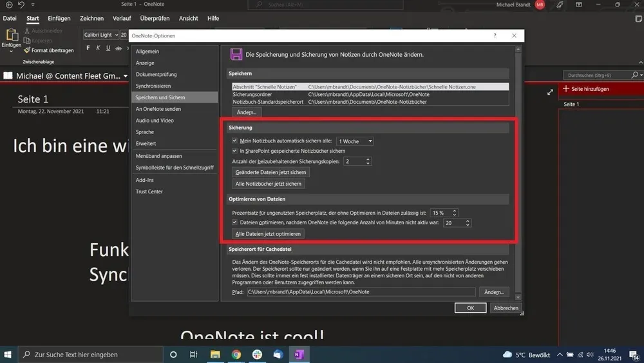Switch to the Zeichnen ribbon tab
This screenshot has width=644, height=363.
pyautogui.click(x=91, y=18)
